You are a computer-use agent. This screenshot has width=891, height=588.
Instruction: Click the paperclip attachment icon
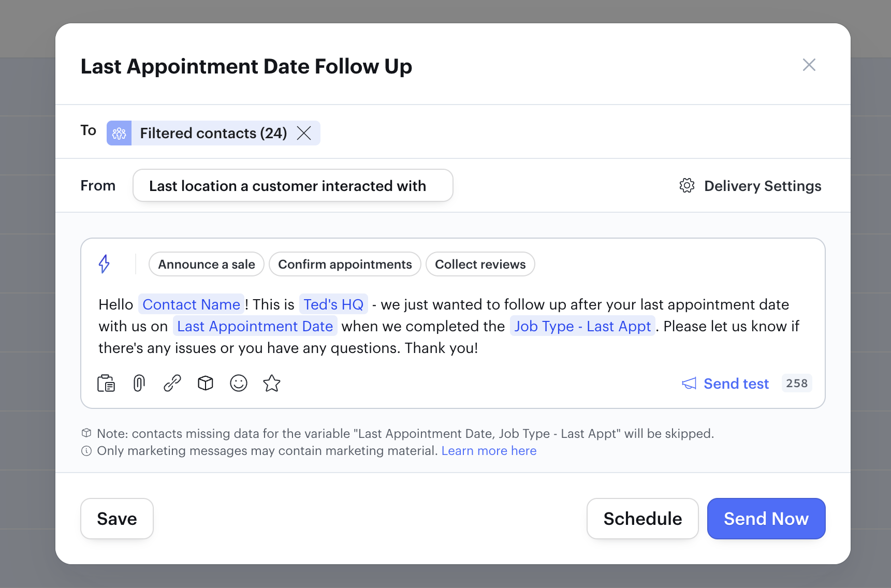pyautogui.click(x=139, y=384)
